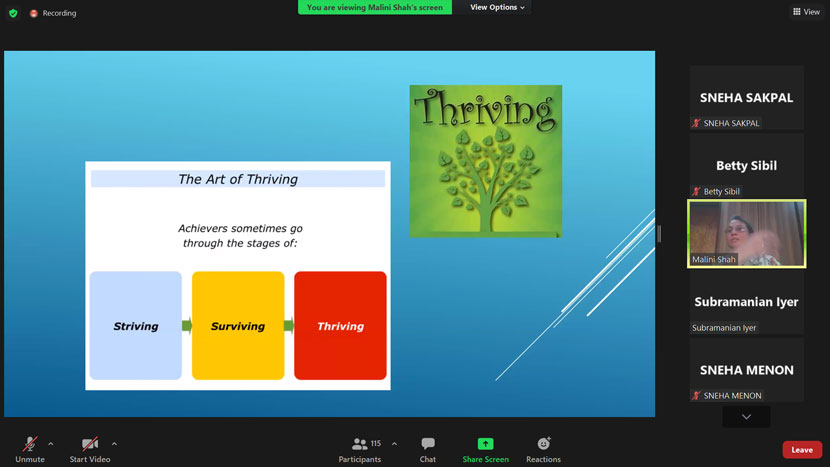Expand the arrow next to Participants count
The width and height of the screenshot is (830, 467).
pos(394,443)
